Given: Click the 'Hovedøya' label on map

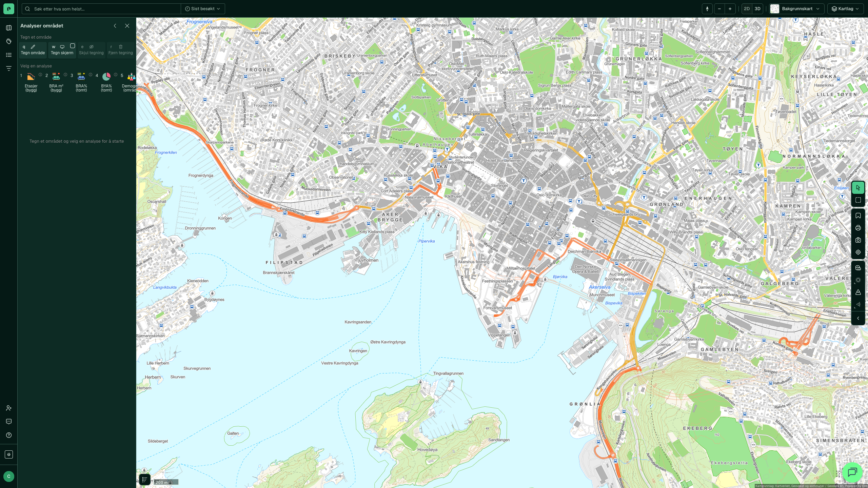Looking at the screenshot, I should coord(427,450).
